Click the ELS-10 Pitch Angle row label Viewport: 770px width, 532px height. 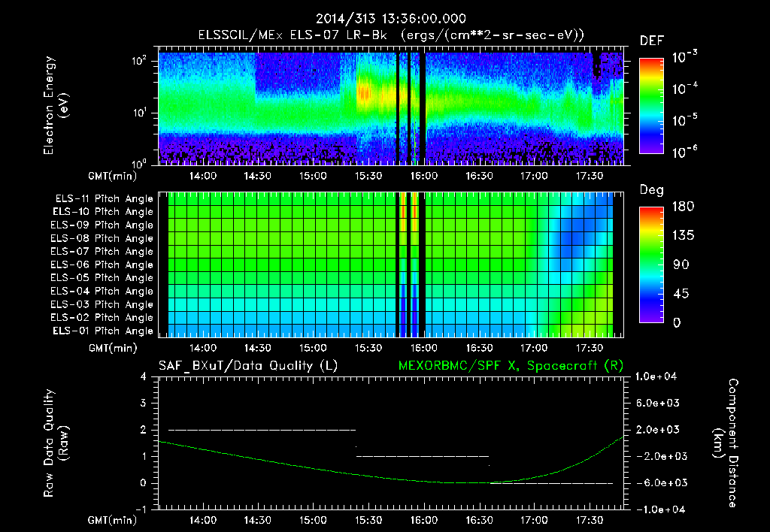(x=103, y=212)
